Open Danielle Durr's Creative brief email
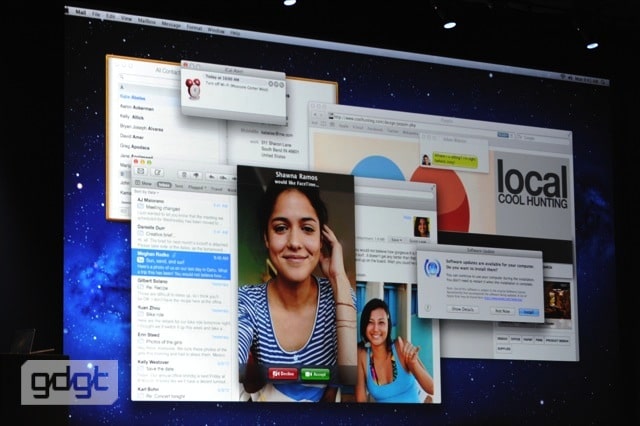This screenshot has height=426, width=640. click(182, 237)
